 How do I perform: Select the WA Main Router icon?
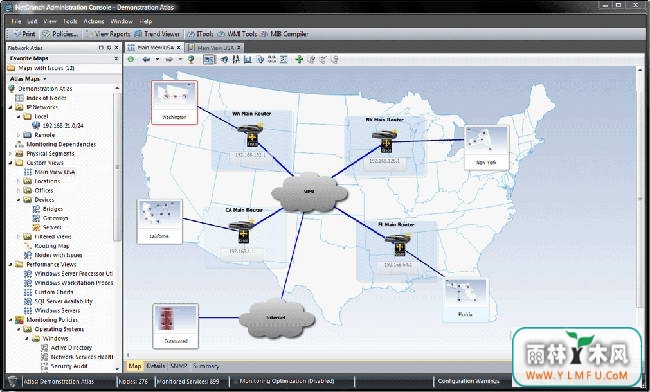click(x=252, y=134)
